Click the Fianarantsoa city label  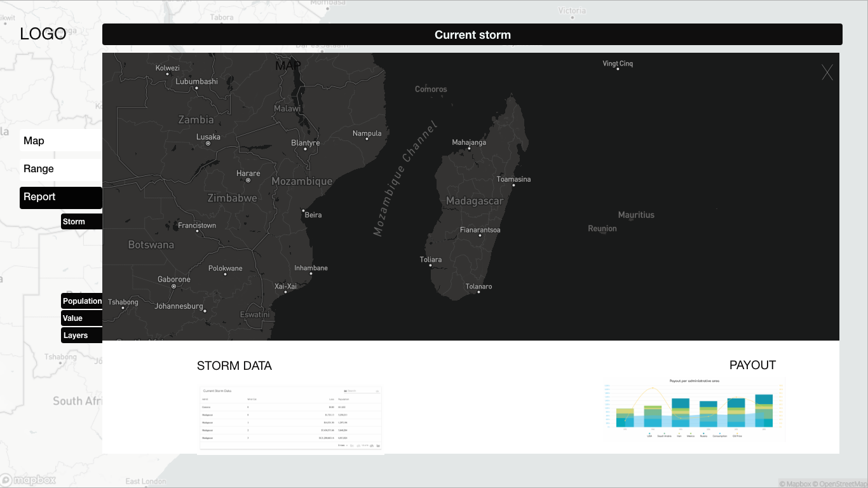480,229
